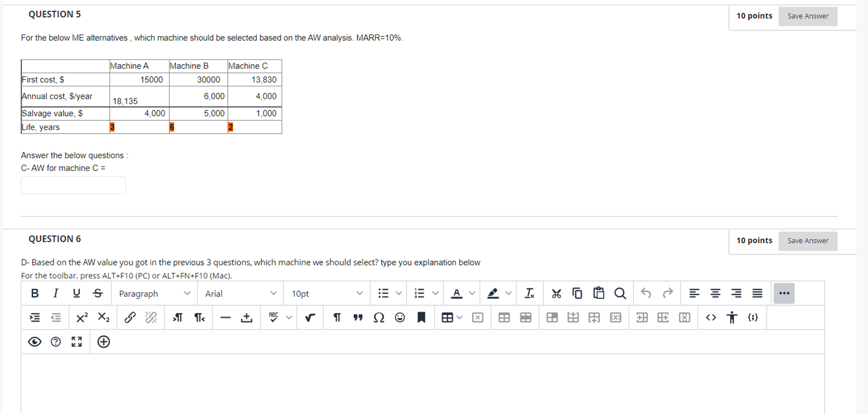Open math equation editor
The width and height of the screenshot is (868, 414).
click(x=310, y=318)
